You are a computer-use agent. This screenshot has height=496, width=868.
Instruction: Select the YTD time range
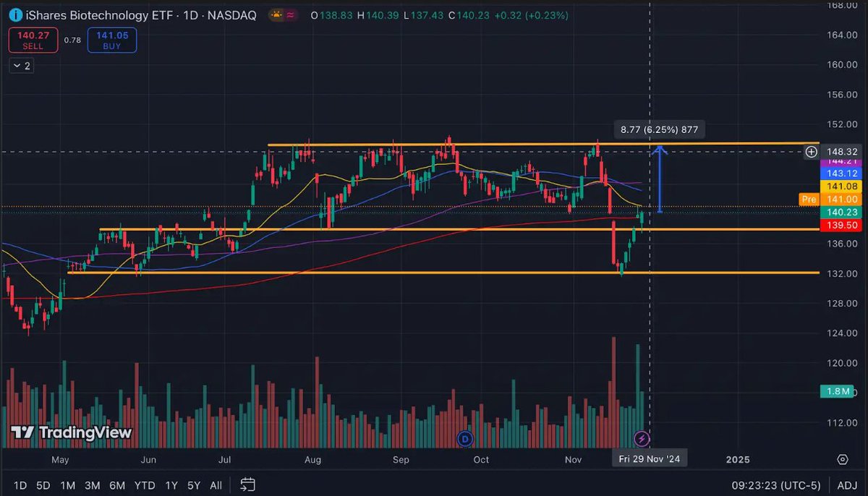[x=145, y=484]
